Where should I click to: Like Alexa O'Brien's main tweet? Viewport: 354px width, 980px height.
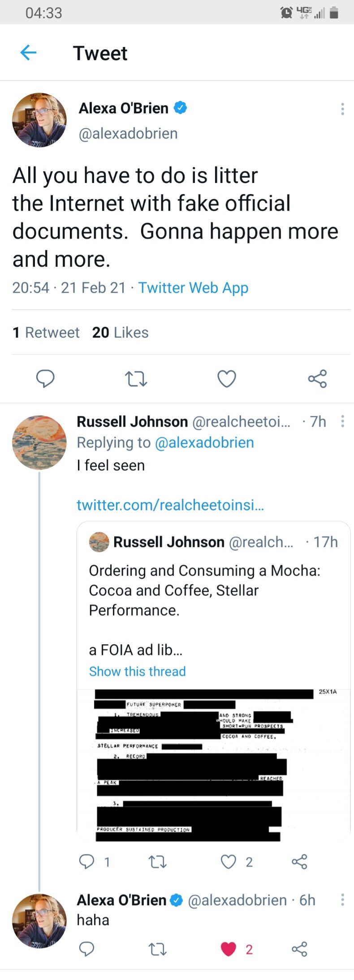pyautogui.click(x=227, y=379)
